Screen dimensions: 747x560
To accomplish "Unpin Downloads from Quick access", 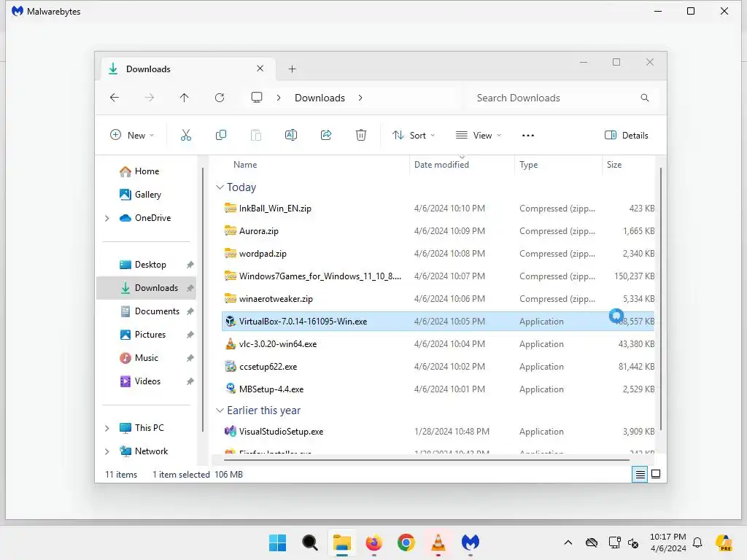I will (190, 288).
